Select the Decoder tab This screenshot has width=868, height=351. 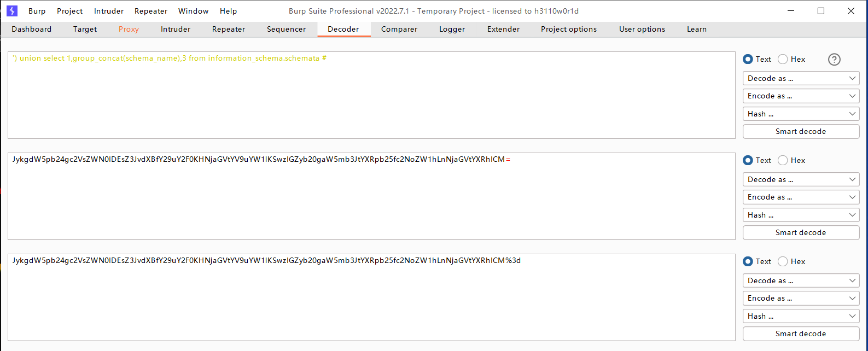(x=343, y=29)
